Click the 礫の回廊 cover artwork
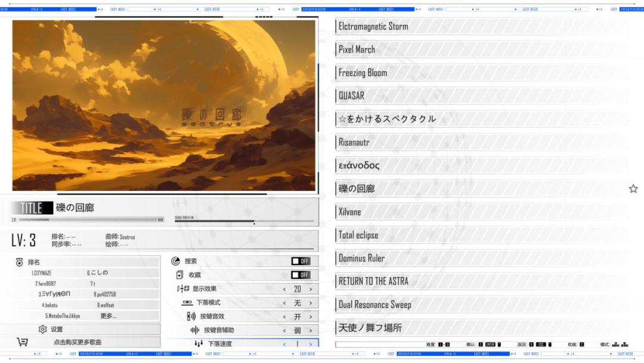The height and width of the screenshot is (363, 644). click(164, 105)
